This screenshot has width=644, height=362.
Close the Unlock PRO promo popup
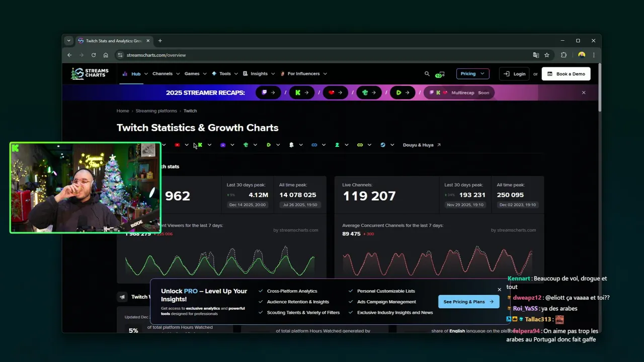click(x=499, y=290)
